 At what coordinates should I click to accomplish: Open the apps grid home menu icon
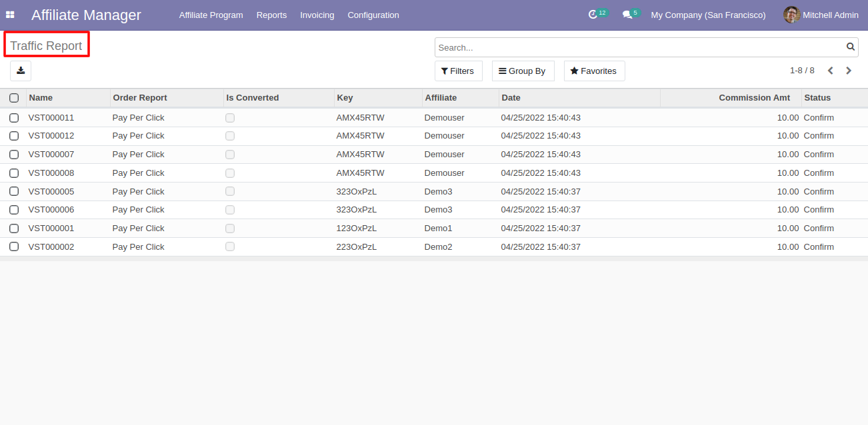10,15
